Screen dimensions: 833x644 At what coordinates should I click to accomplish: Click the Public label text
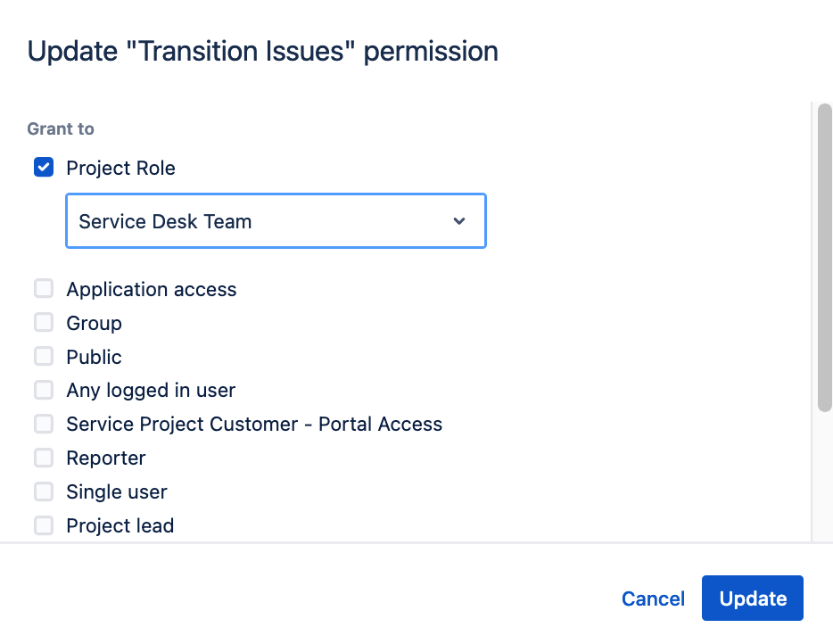click(x=95, y=356)
